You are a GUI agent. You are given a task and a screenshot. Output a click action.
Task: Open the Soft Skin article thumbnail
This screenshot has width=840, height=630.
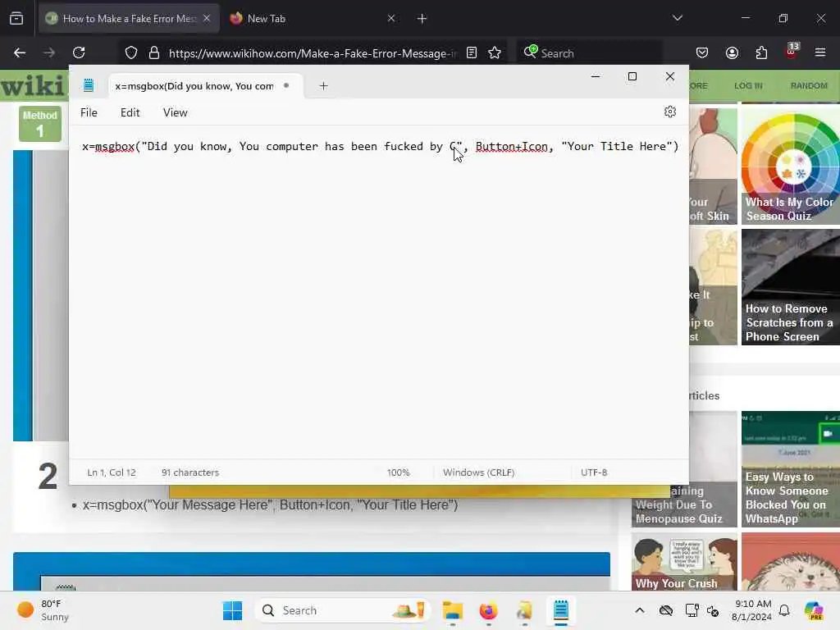point(713,166)
